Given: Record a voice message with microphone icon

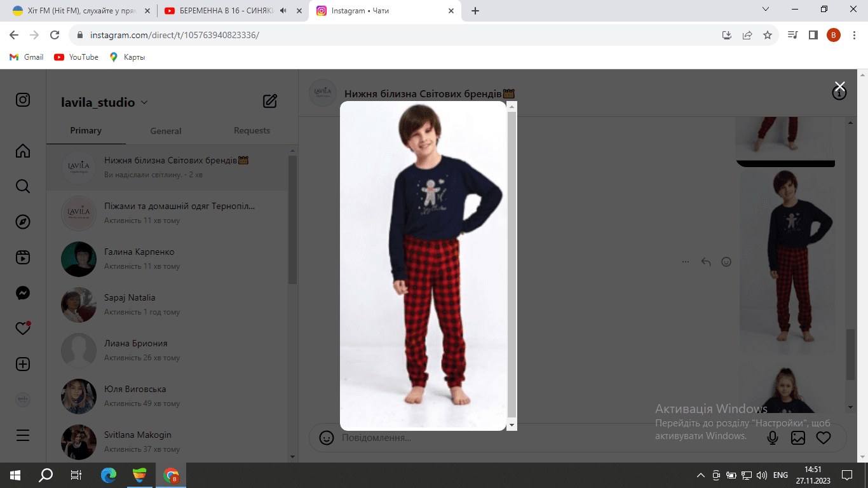Looking at the screenshot, I should point(773,438).
